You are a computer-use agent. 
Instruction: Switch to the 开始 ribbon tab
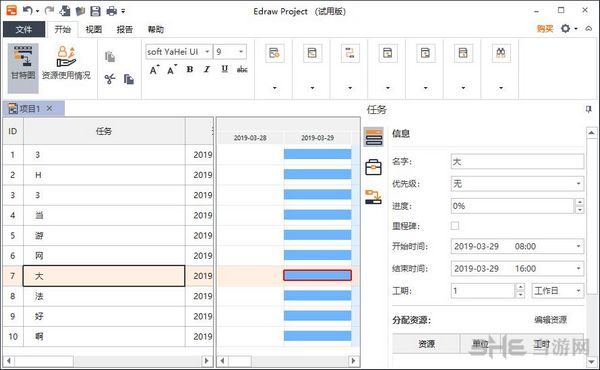pos(62,29)
